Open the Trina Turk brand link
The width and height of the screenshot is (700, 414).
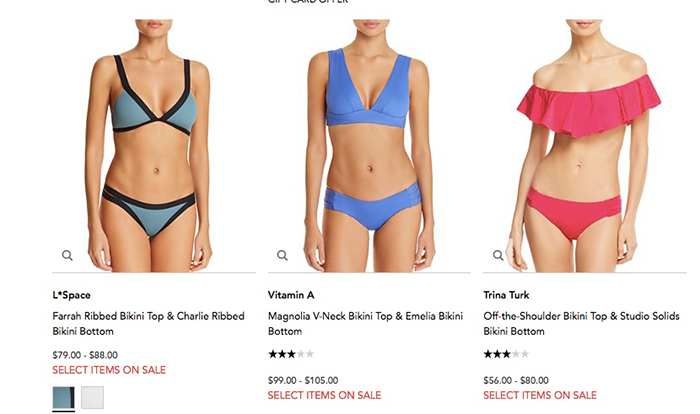pos(506,295)
